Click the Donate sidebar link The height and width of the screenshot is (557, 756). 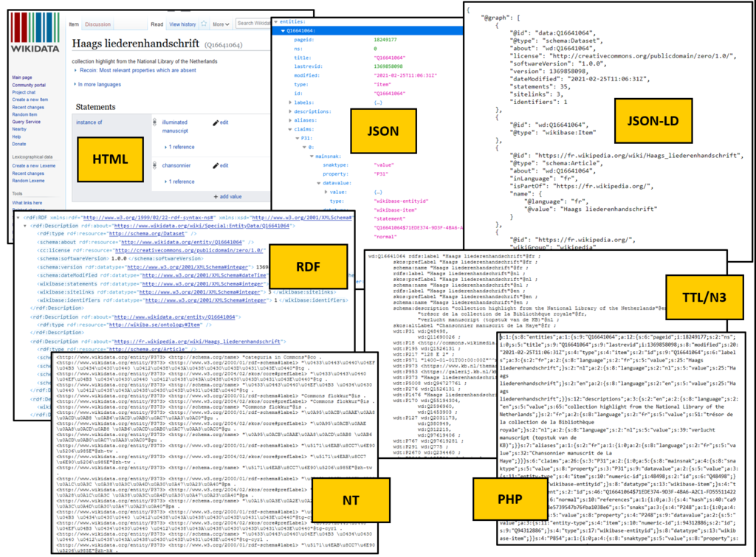[x=18, y=144]
